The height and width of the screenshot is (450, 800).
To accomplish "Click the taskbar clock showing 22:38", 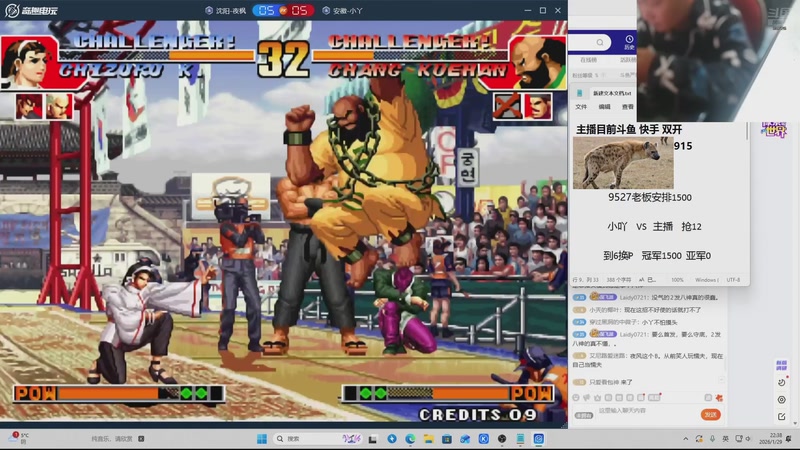I will [772, 439].
